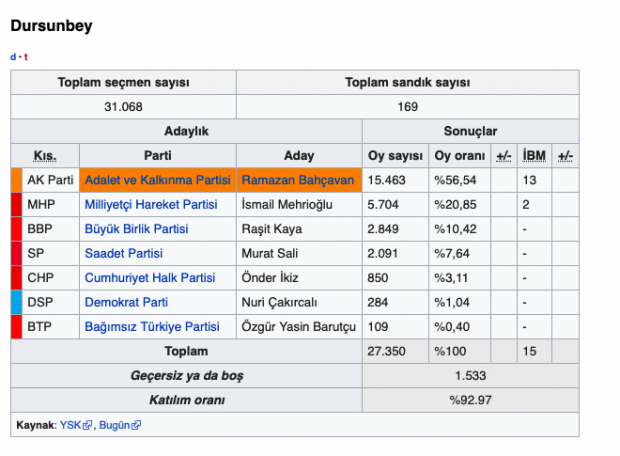The width and height of the screenshot is (620, 456).
Task: Click the external link icon beside Bugün
Action: coord(136,425)
